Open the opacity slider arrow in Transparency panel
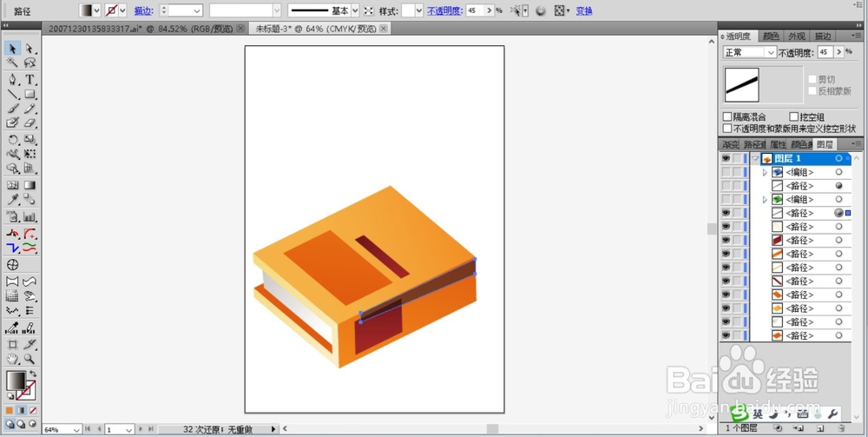Screen dimensions: 868x437 (x=838, y=52)
